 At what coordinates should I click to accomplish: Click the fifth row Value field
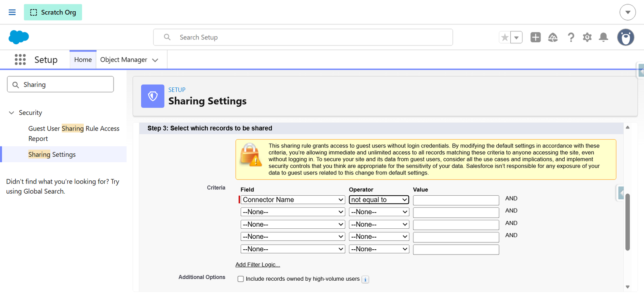coord(456,250)
